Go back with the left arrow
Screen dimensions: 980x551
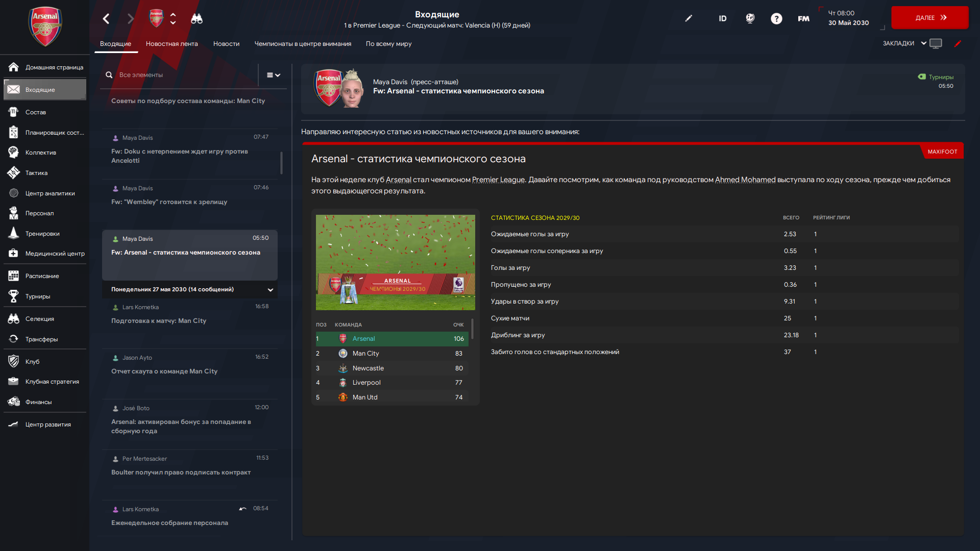106,19
